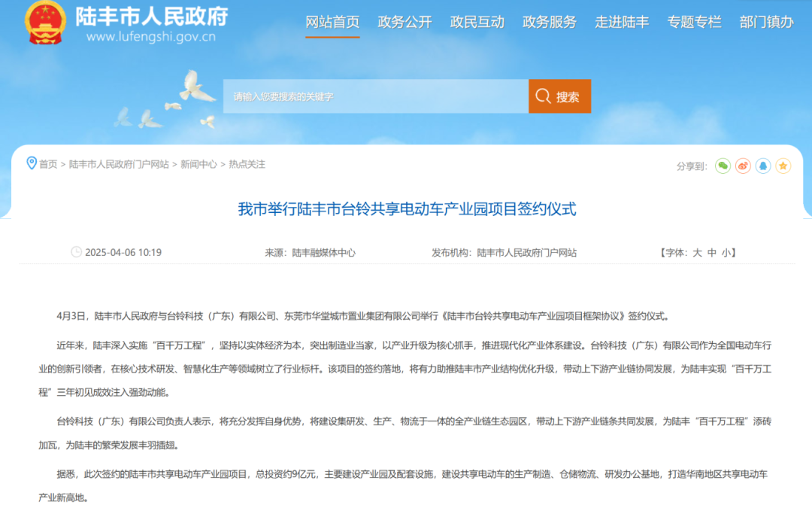Image resolution: width=812 pixels, height=520 pixels.
Task: Click the www.lufengshi.gov.cn URL text
Action: [150, 37]
